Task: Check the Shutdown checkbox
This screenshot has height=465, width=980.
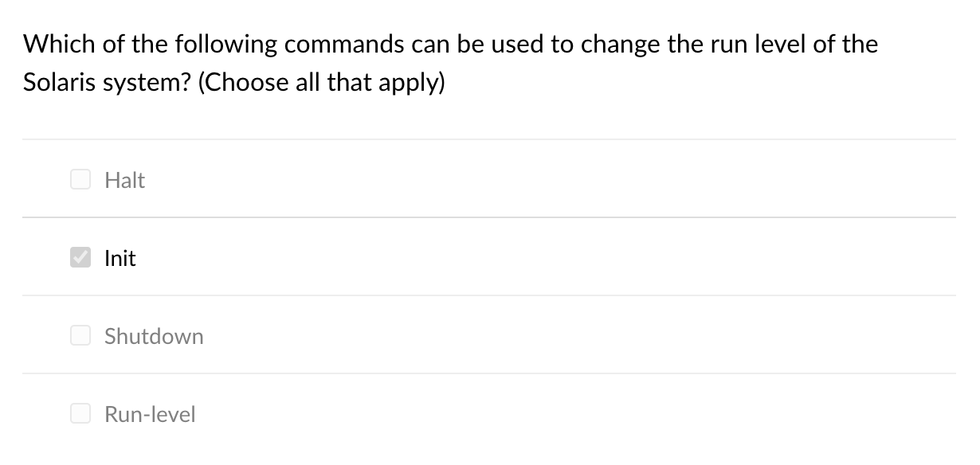Action: (x=80, y=335)
